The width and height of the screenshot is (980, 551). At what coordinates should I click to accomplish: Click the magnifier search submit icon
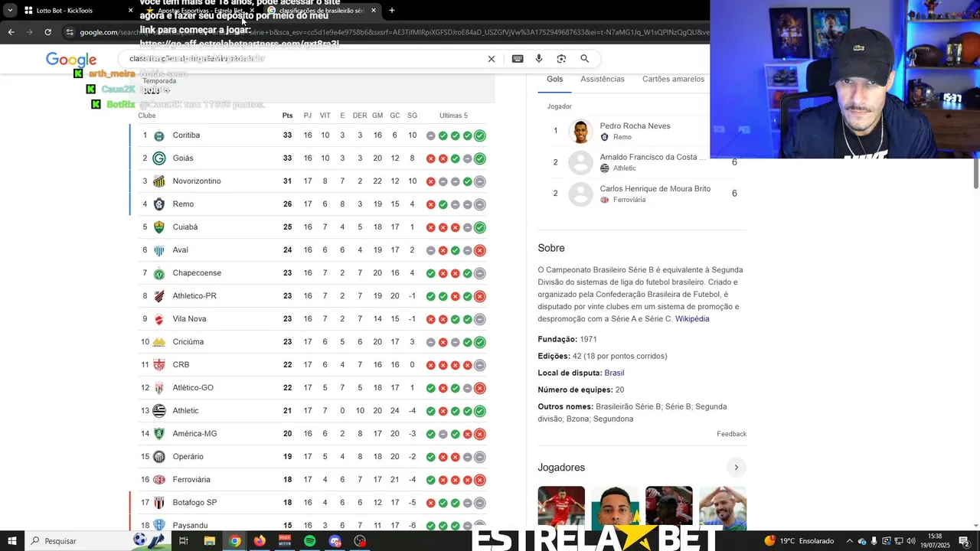584,59
